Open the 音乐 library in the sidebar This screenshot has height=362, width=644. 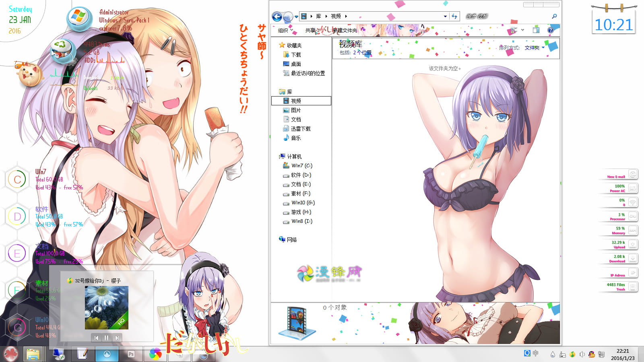[296, 138]
